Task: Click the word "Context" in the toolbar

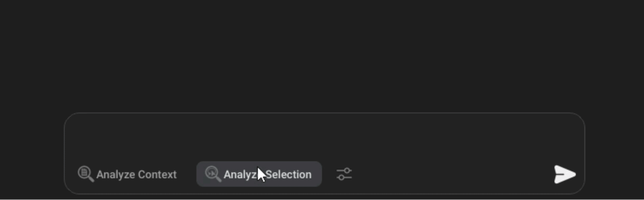Action: point(157,175)
